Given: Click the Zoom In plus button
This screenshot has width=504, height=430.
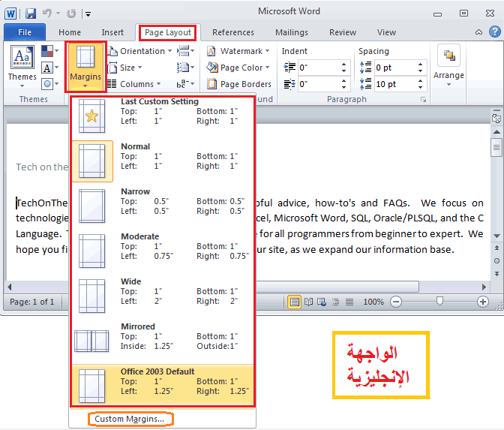Looking at the screenshot, I should [x=482, y=302].
